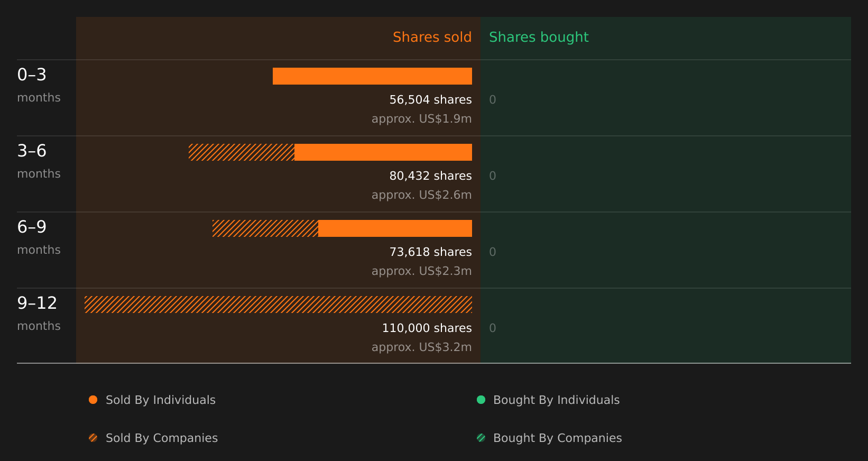Click the approx. US$1.9m text
Viewport: 868px width, 461px height.
click(421, 119)
